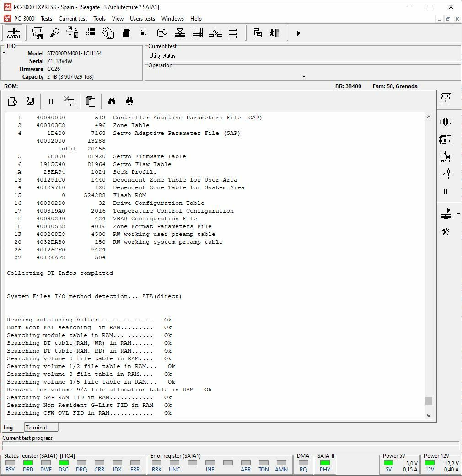
Task: Click the light bulb icon in toolbar
Action: pos(55,33)
